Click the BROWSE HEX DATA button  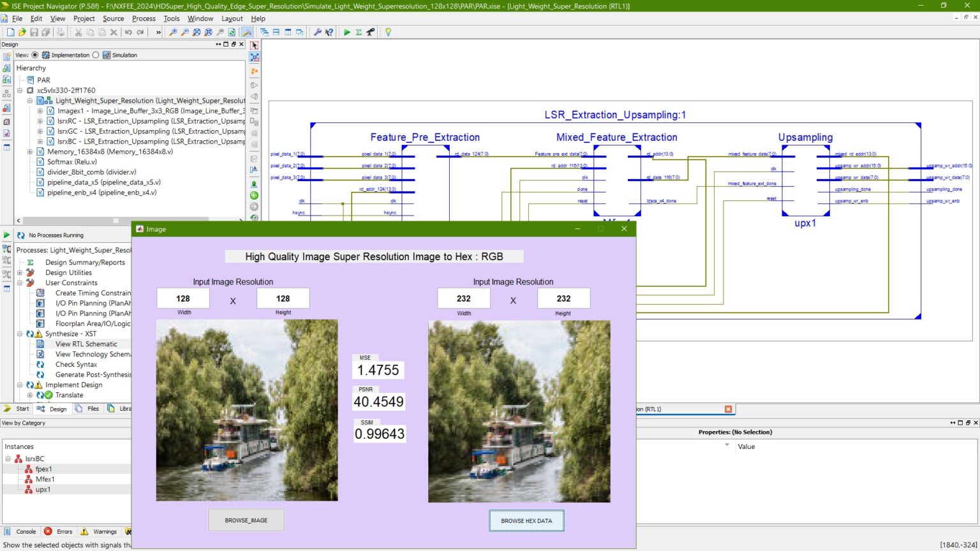coord(526,520)
